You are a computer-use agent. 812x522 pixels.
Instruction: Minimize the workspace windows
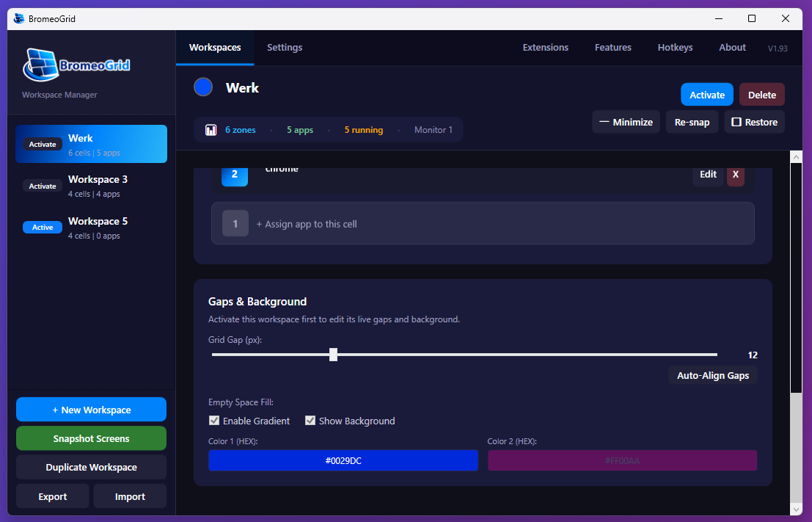626,122
